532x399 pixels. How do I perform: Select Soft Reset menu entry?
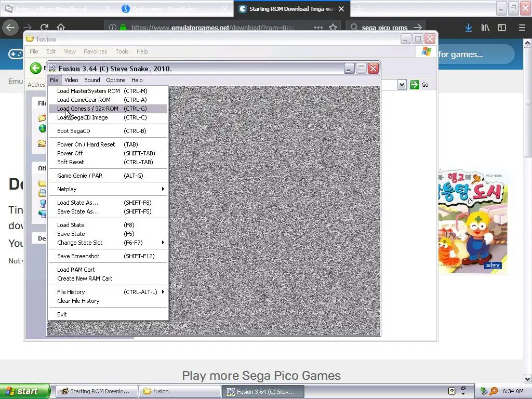pos(108,162)
